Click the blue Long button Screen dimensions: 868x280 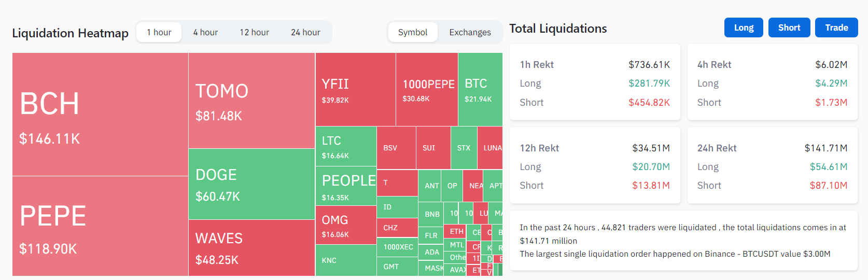744,27
